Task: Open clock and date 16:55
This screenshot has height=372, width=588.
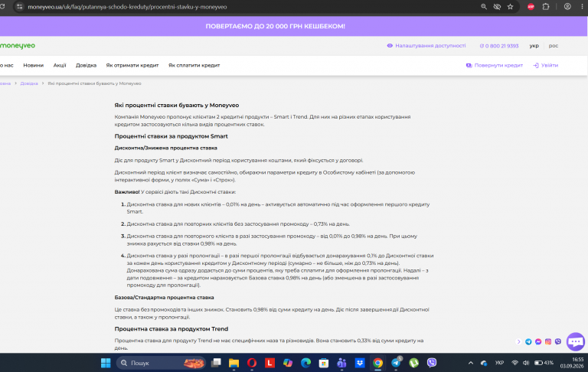Action: coord(572,363)
